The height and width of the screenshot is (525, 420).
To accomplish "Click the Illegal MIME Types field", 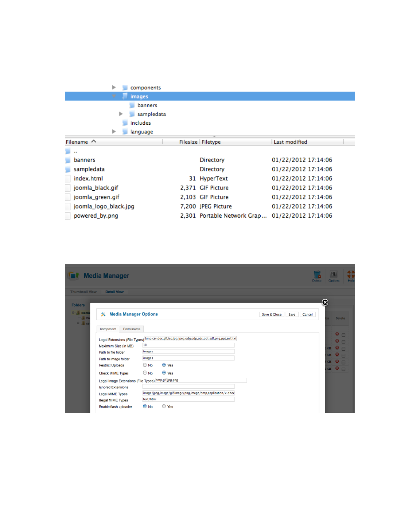I will (x=188, y=399).
